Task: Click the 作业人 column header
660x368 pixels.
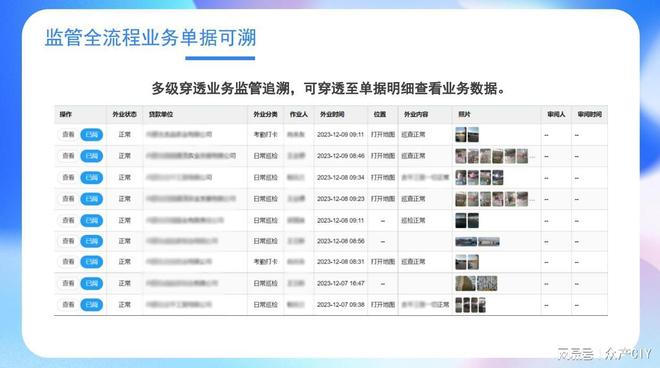Action: [x=298, y=115]
